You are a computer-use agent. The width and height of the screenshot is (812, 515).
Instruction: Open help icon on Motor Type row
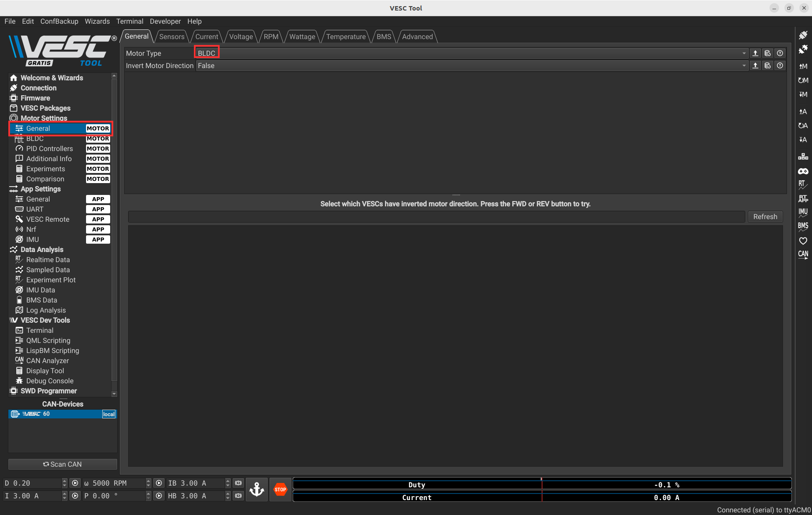coord(780,53)
